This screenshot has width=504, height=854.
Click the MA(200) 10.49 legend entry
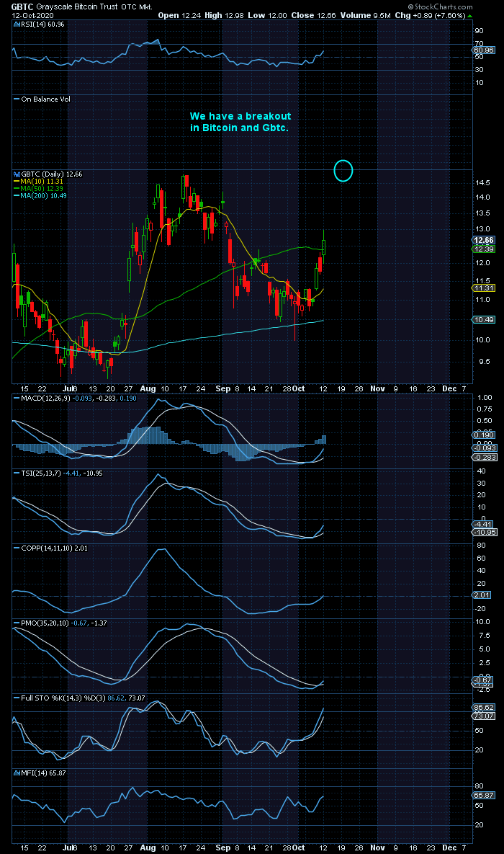tap(40, 195)
